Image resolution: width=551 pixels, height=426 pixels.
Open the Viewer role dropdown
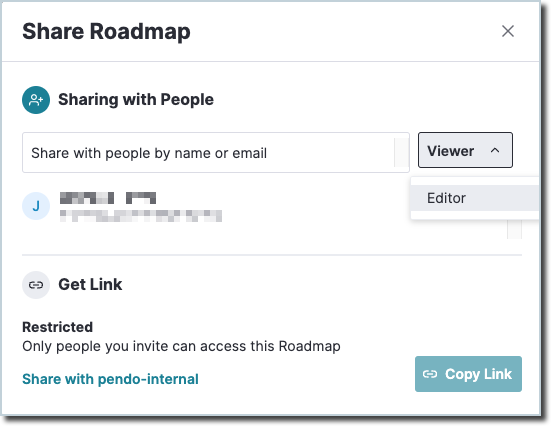point(465,150)
